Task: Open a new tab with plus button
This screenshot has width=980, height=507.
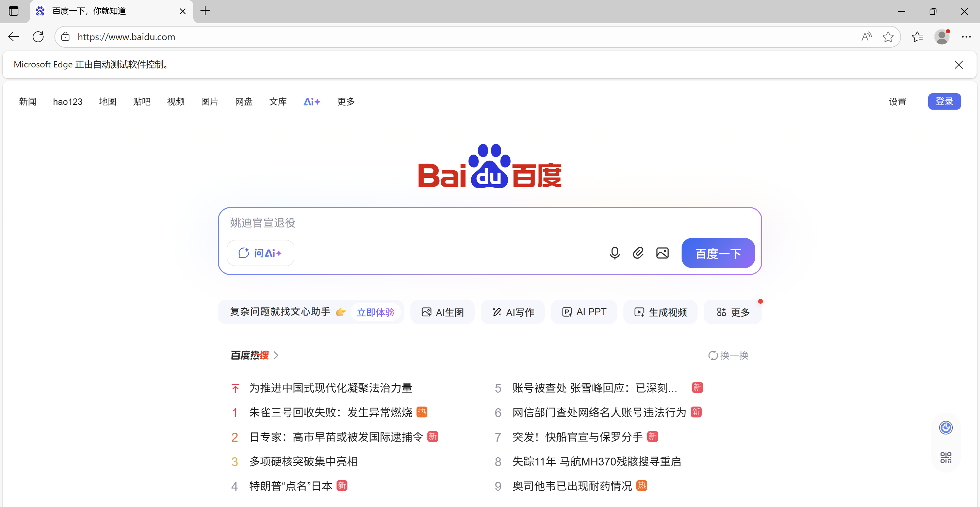Action: pos(205,11)
